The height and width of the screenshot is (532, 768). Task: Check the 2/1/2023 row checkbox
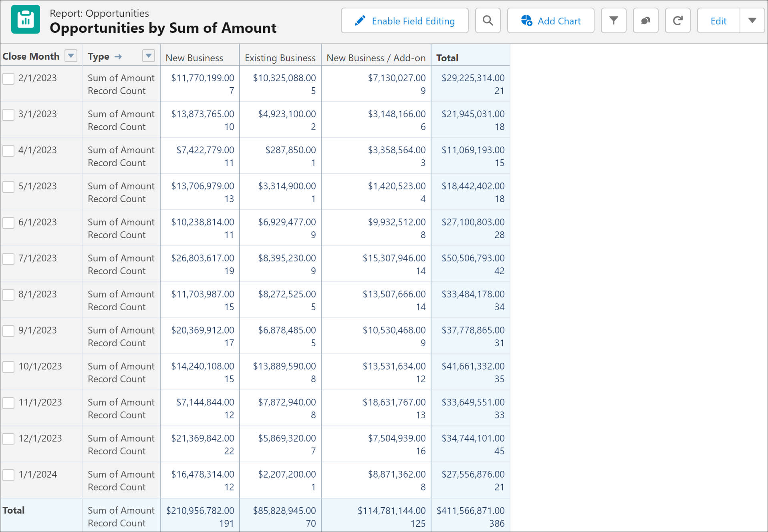(8, 78)
